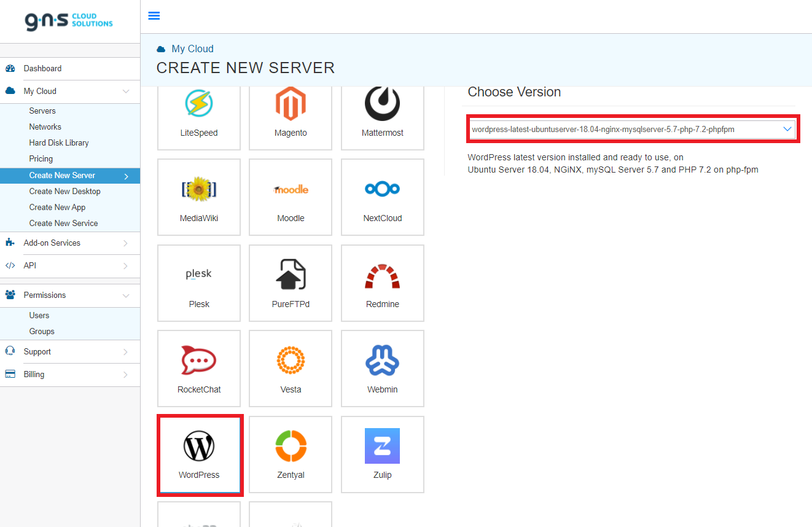
Task: Expand the Billing menu chevron
Action: pos(126,375)
